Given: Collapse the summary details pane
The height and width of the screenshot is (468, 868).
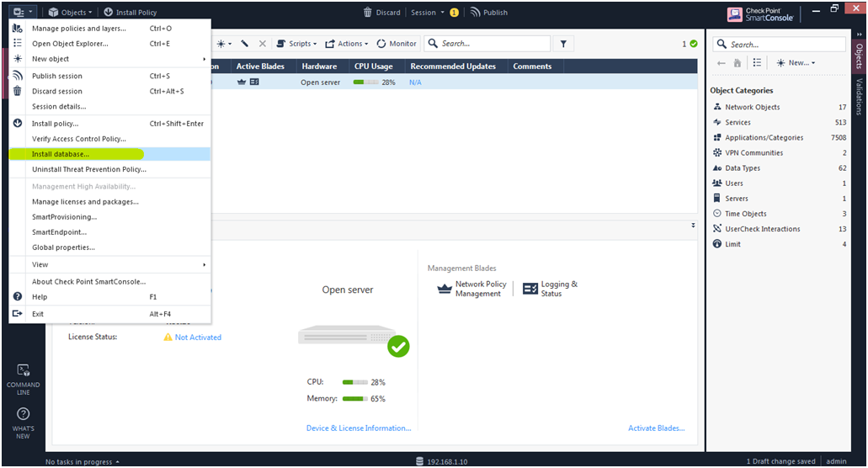Looking at the screenshot, I should (x=693, y=226).
